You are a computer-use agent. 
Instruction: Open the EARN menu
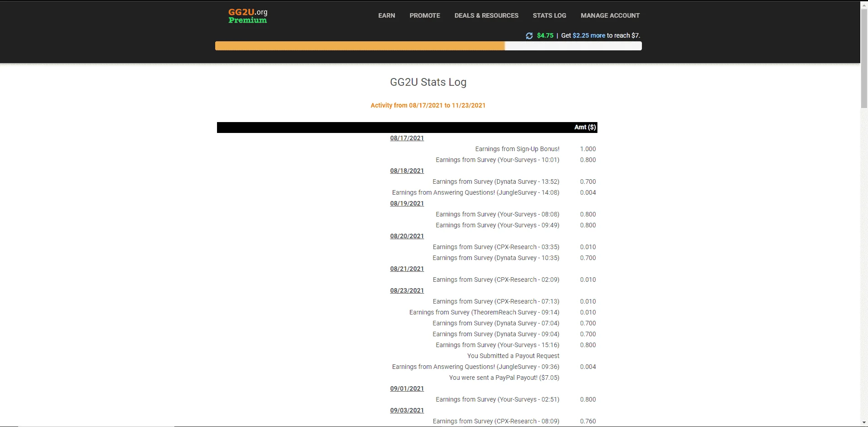tap(387, 15)
